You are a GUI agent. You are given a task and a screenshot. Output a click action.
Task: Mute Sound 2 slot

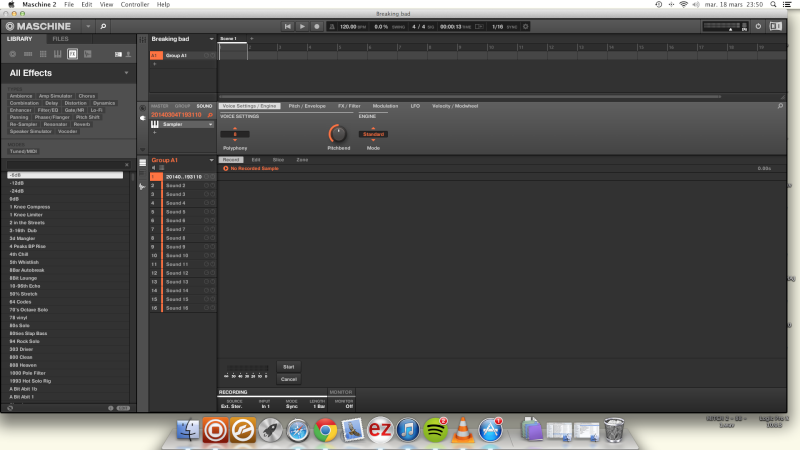coord(213,186)
